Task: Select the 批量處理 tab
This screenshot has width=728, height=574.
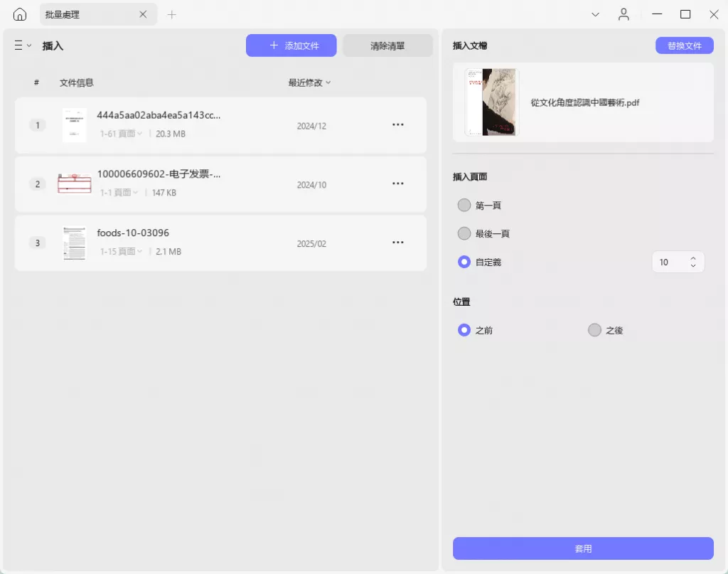Action: 98,14
